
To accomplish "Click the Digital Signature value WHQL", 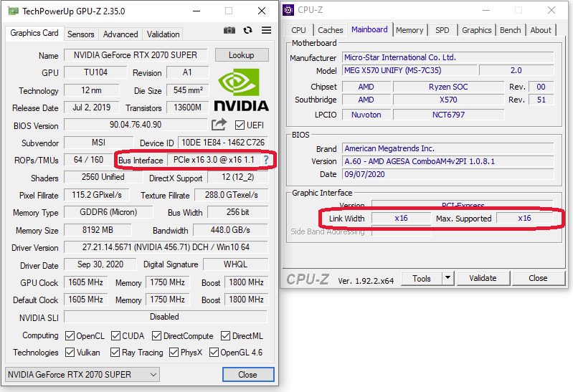I will pos(235,264).
